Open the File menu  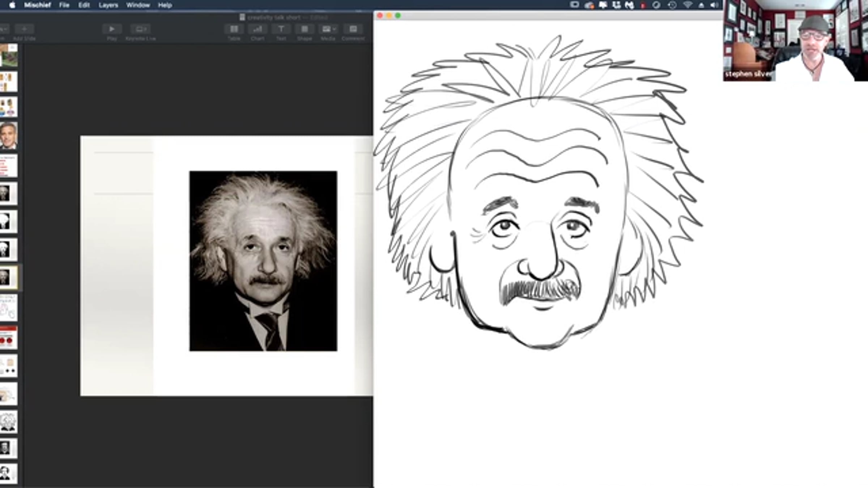[64, 5]
